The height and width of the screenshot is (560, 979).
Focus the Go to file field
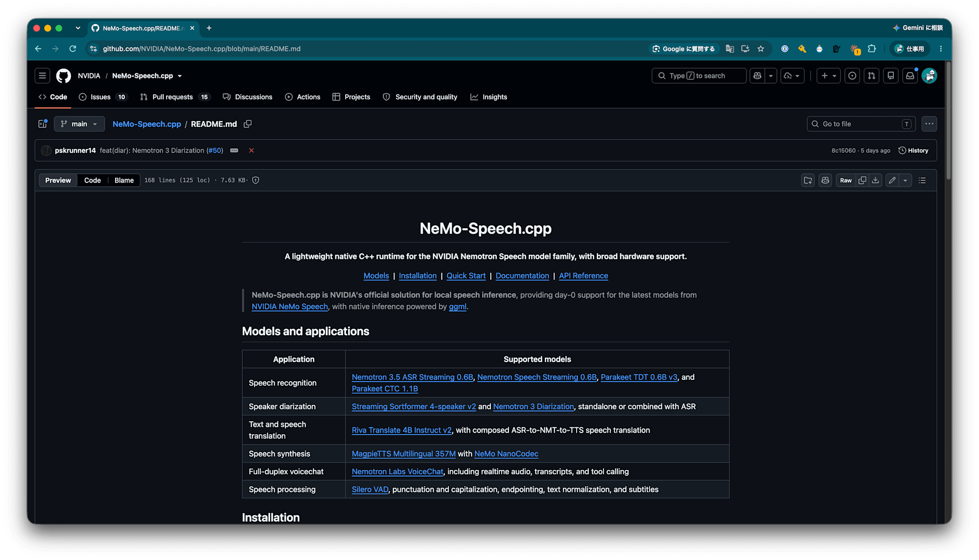coord(861,124)
